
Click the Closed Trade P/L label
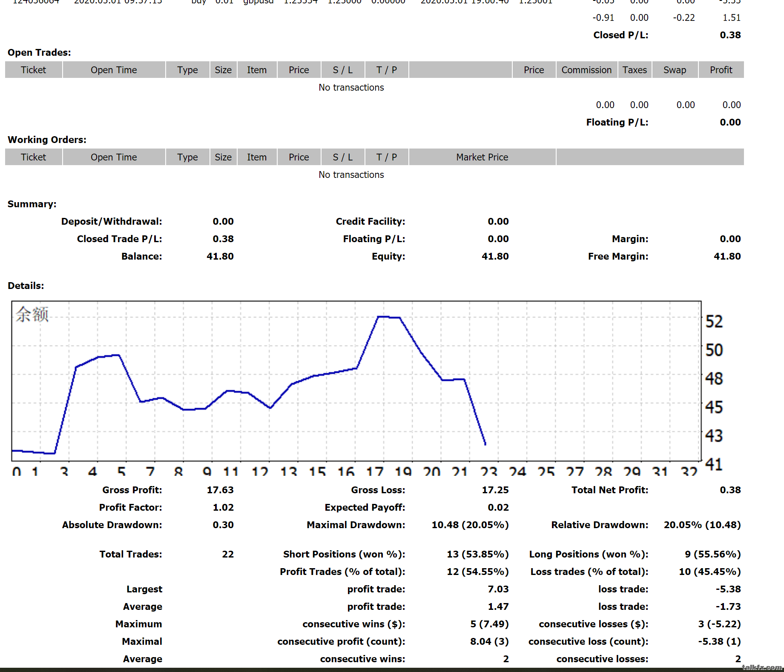click(x=119, y=239)
